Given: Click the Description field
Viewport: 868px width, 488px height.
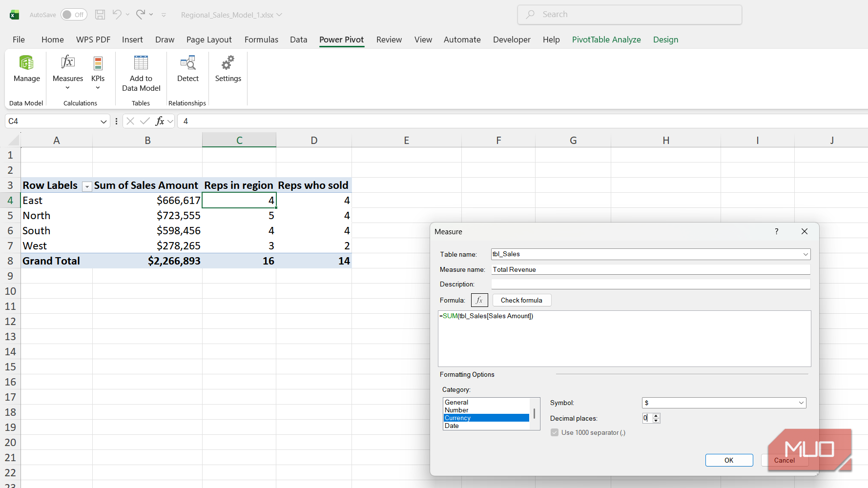Looking at the screenshot, I should pos(650,284).
